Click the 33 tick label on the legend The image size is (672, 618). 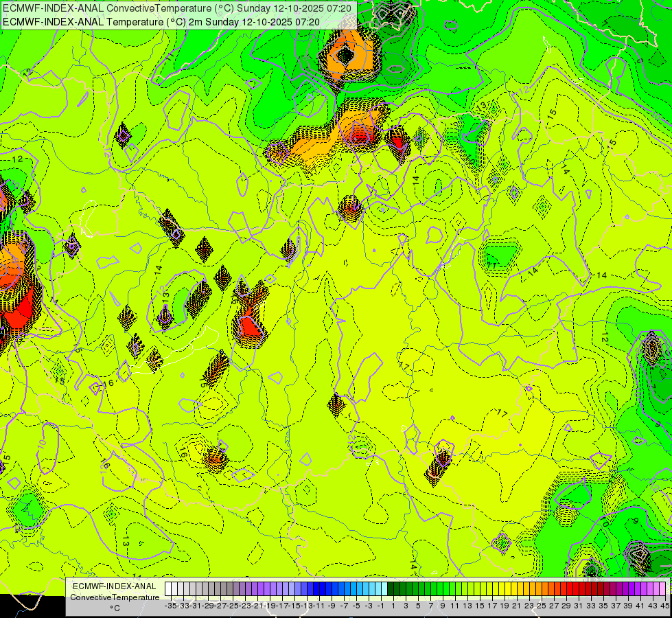click(591, 606)
